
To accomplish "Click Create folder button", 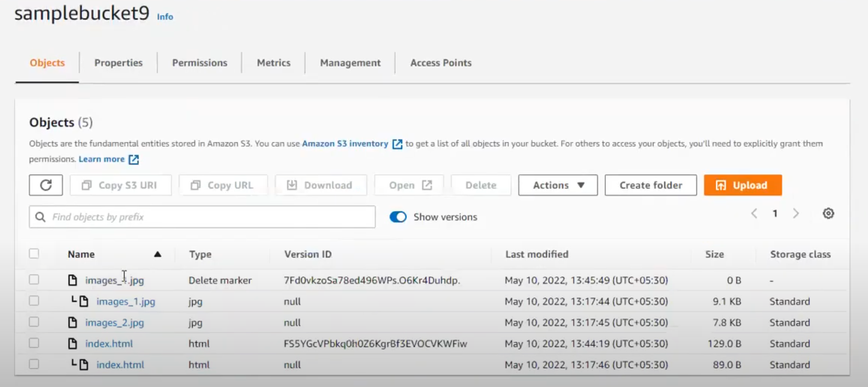I will click(x=651, y=185).
